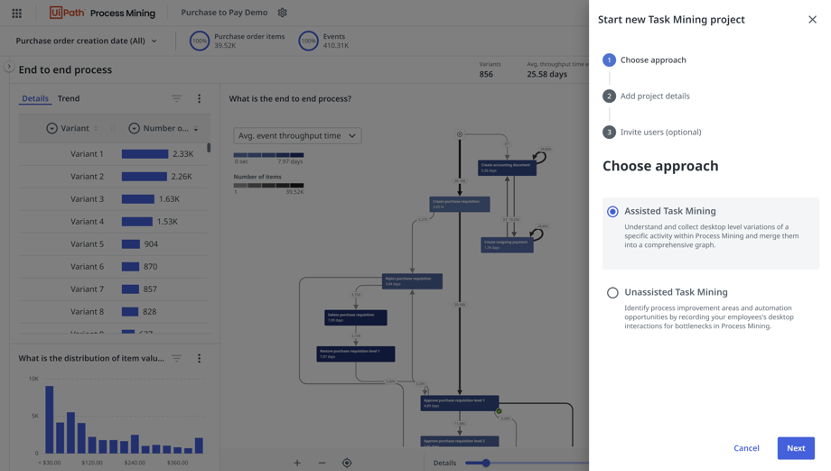This screenshot has height=471, width=831.
Task: Select Variant 4 row
Action: coord(113,221)
